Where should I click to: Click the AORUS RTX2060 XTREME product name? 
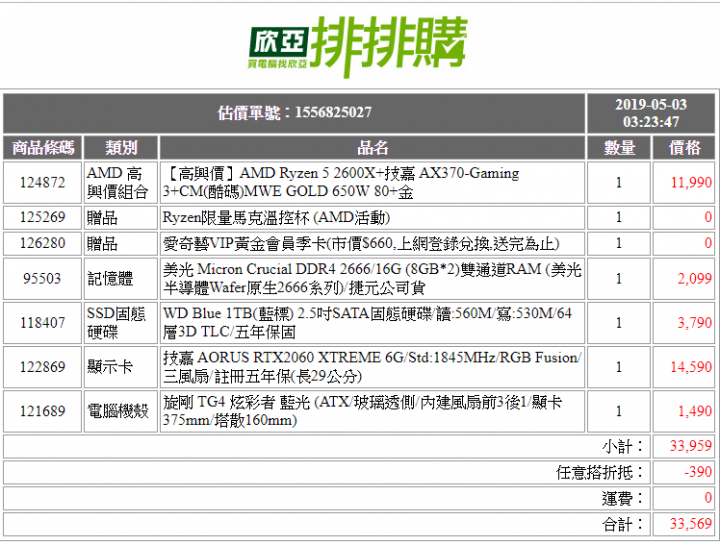[x=372, y=367]
